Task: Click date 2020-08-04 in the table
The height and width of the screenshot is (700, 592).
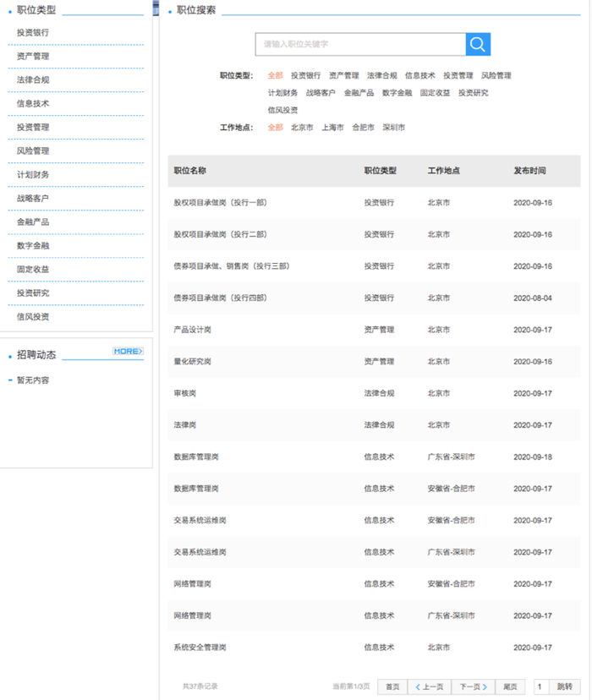Action: tap(533, 298)
